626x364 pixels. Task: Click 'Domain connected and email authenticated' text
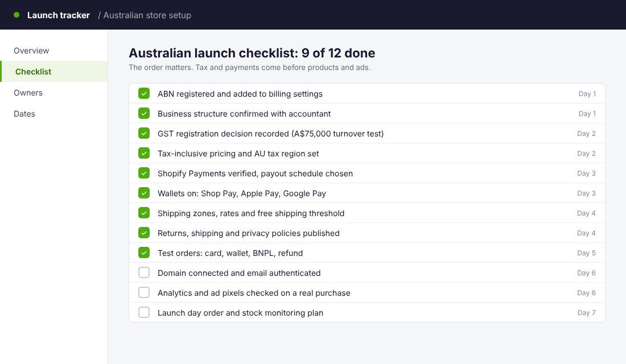239,273
